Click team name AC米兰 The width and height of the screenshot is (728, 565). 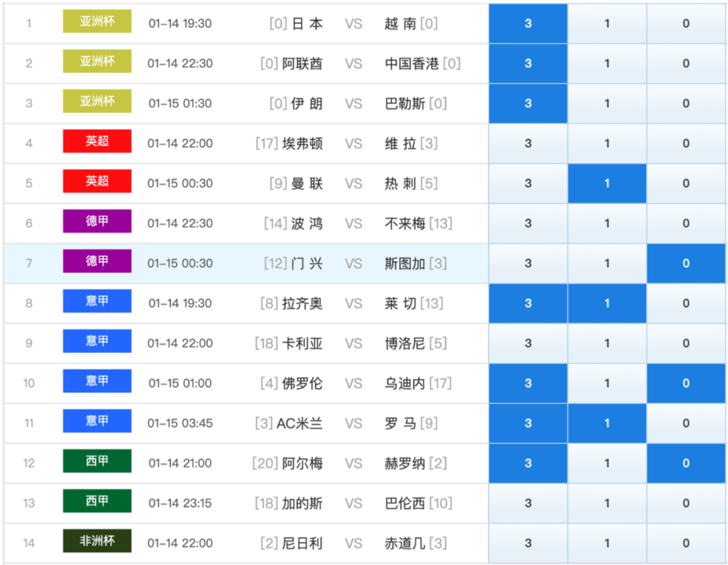[x=300, y=424]
